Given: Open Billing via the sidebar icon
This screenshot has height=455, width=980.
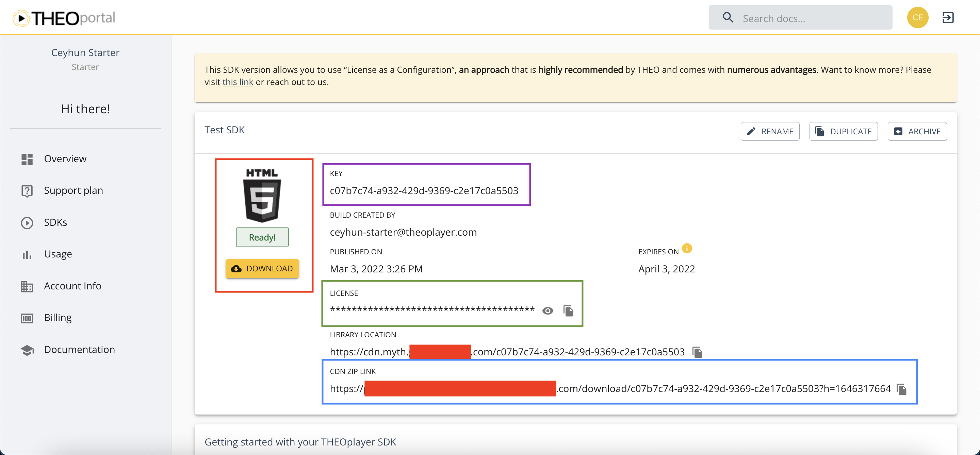Looking at the screenshot, I should (27, 318).
